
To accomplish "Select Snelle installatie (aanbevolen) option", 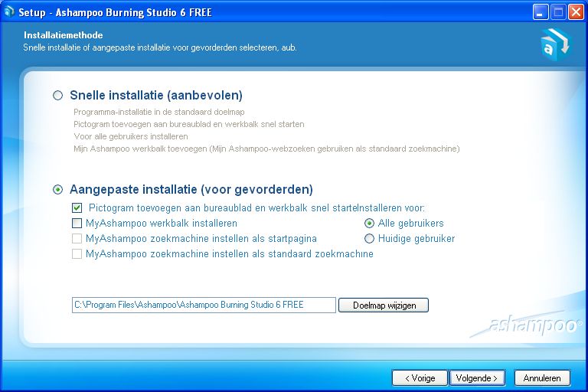I will tap(58, 96).
